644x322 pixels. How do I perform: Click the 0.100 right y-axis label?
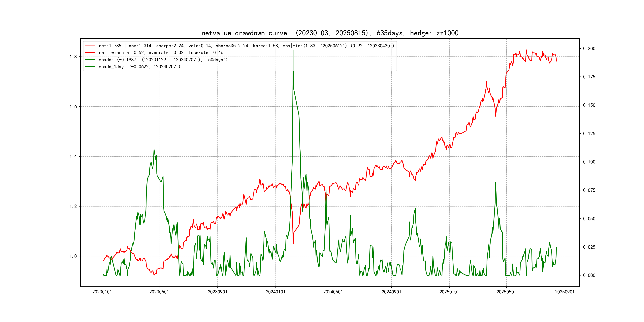(589, 162)
